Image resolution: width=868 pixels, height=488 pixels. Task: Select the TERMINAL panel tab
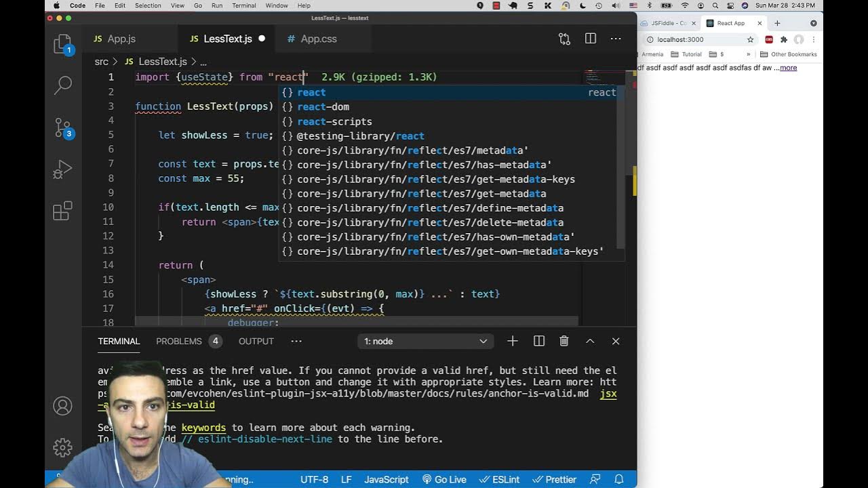point(119,341)
